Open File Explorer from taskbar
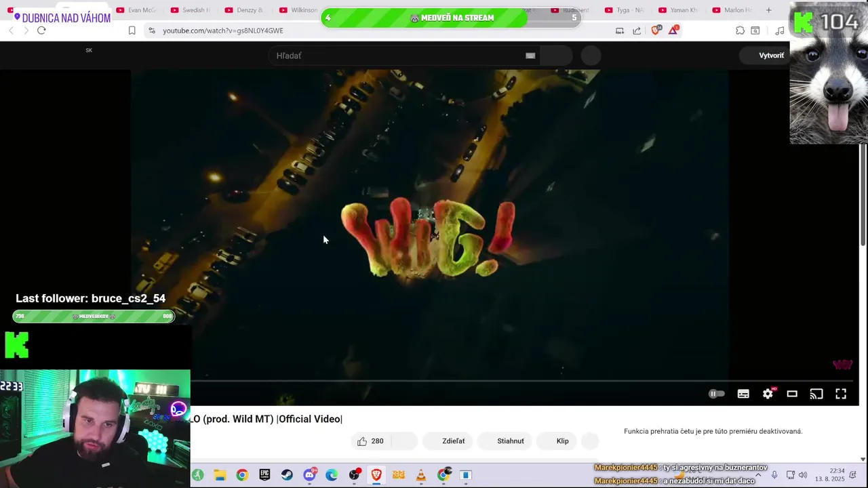The height and width of the screenshot is (488, 868). click(220, 475)
